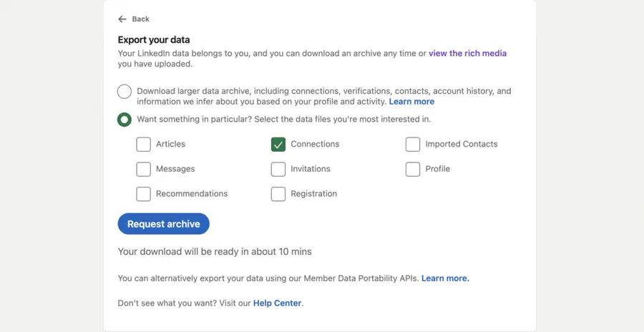Check the Imported Contacts checkbox
644x332 pixels.
pos(413,145)
